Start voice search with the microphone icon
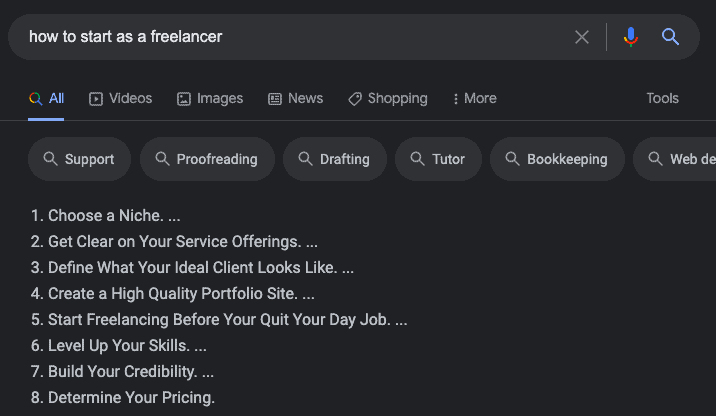 631,37
